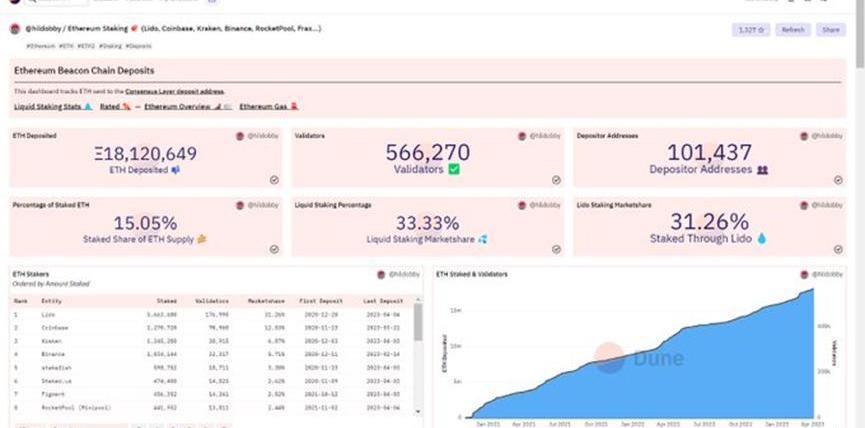Click the #Ethereum tag

[x=41, y=46]
